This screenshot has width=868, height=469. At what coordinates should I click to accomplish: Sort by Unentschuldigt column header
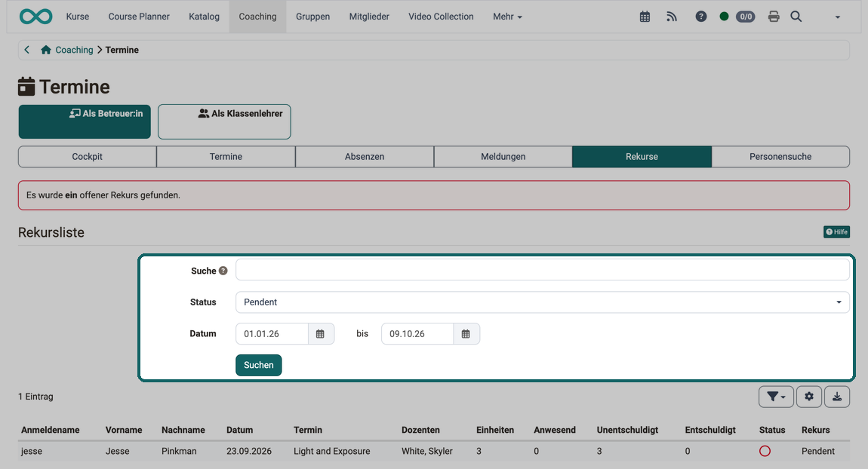pyautogui.click(x=627, y=430)
